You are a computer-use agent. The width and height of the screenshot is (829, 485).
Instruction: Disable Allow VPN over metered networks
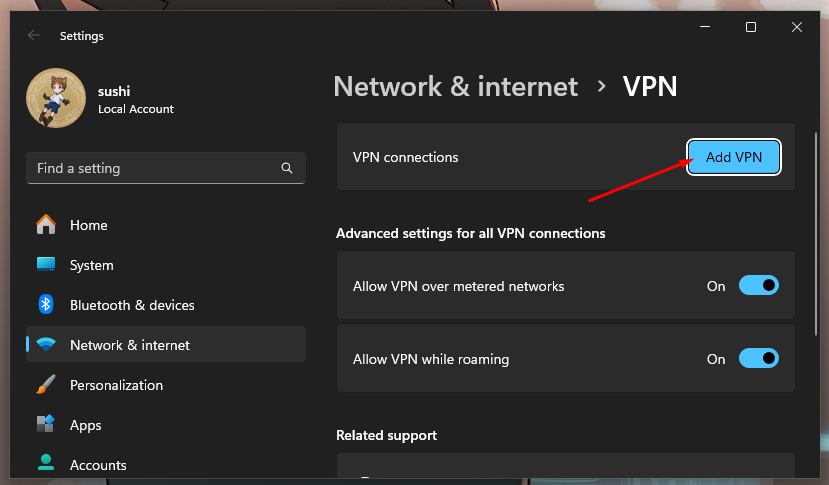point(758,286)
